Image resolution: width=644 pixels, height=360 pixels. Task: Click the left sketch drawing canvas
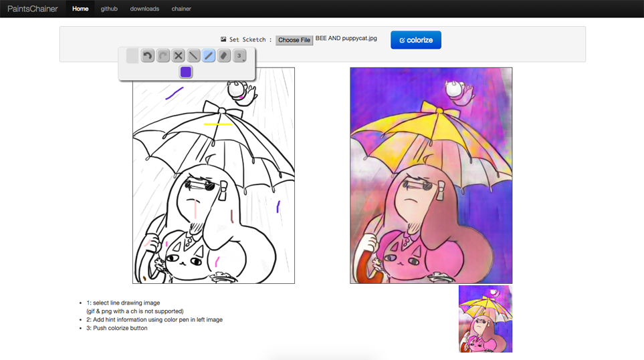pyautogui.click(x=213, y=176)
